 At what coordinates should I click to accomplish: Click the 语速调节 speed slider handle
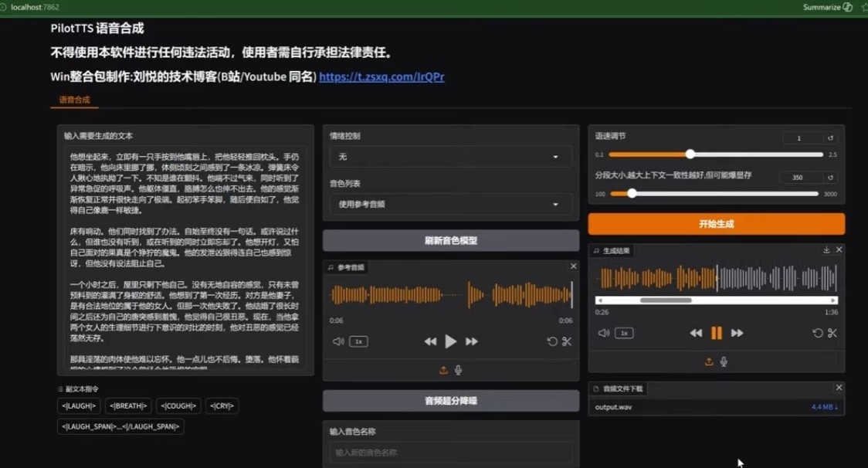point(690,154)
